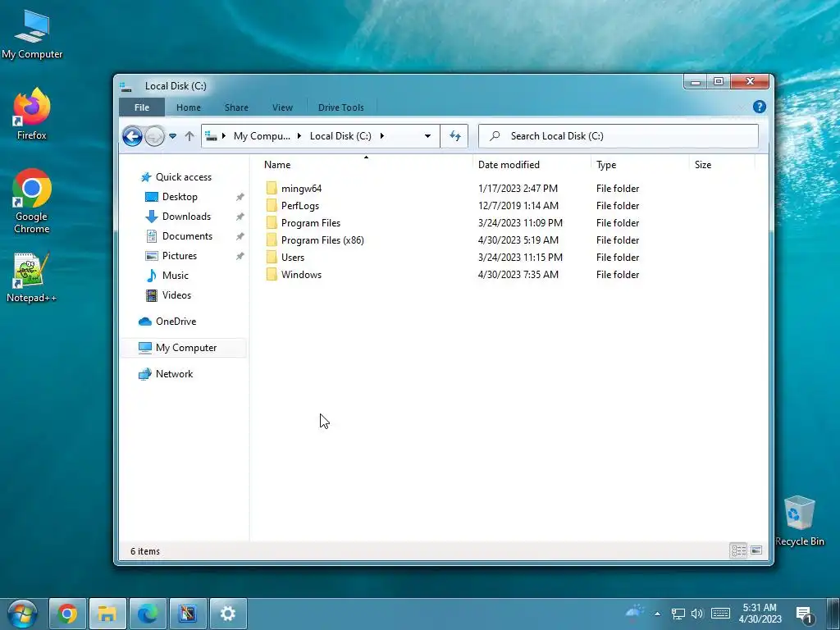Image resolution: width=840 pixels, height=630 pixels.
Task: Select My Computer in the navigation pane
Action: pyautogui.click(x=184, y=348)
